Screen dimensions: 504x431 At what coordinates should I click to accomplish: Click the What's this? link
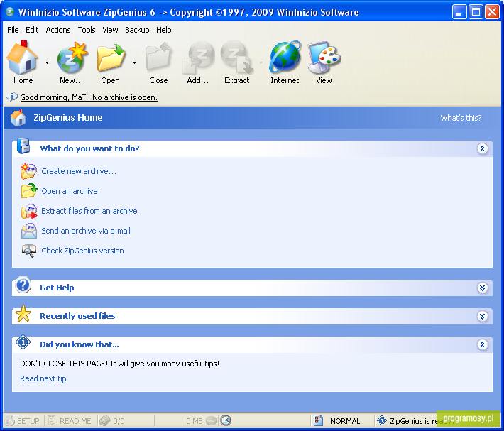pos(461,118)
